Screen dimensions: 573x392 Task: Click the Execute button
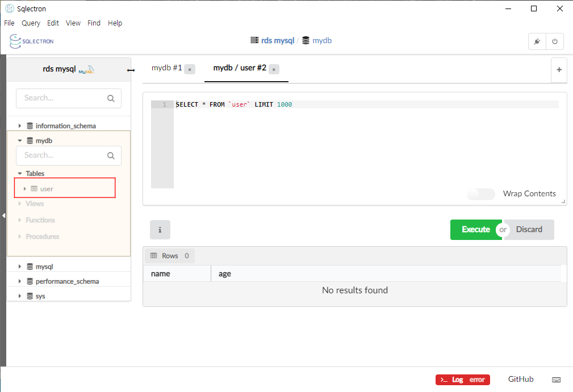476,230
